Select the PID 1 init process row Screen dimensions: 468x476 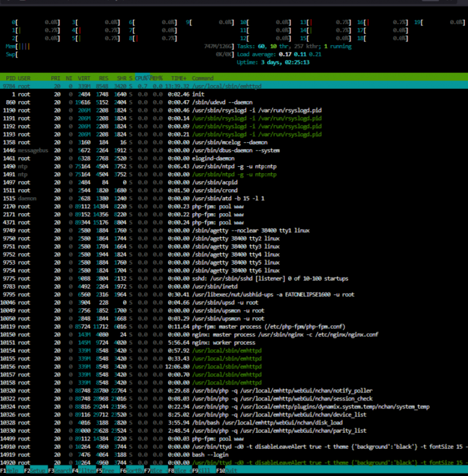(234, 95)
